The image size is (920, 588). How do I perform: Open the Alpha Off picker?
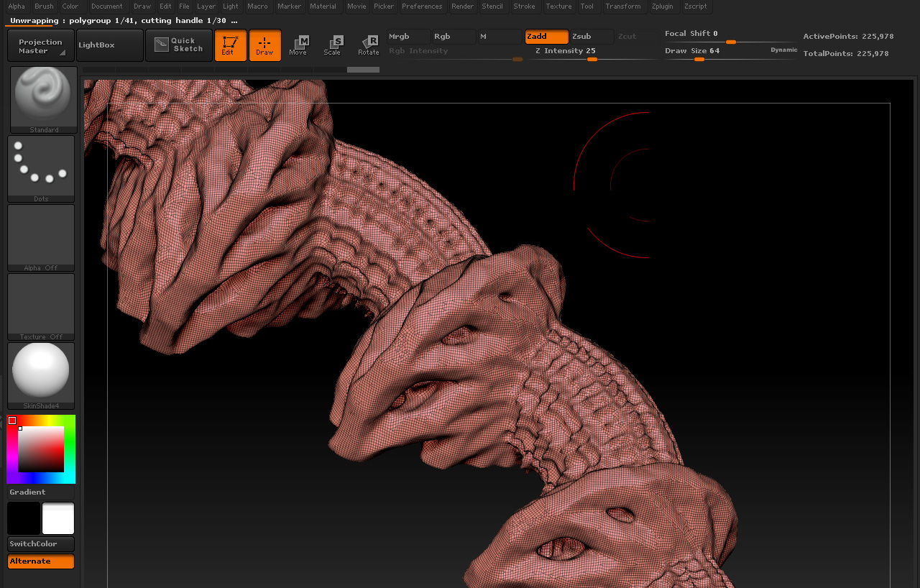pyautogui.click(x=41, y=238)
